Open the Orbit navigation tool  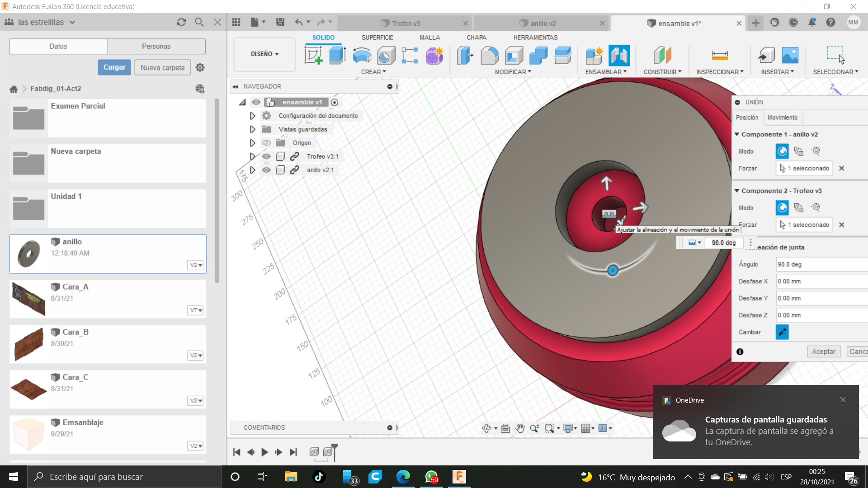(486, 428)
